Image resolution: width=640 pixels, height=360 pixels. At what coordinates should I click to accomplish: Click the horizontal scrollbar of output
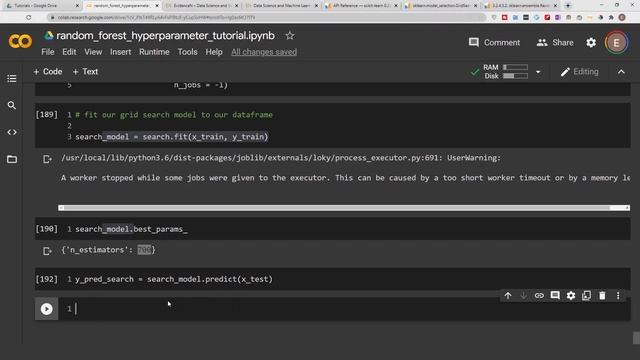pos(344,208)
